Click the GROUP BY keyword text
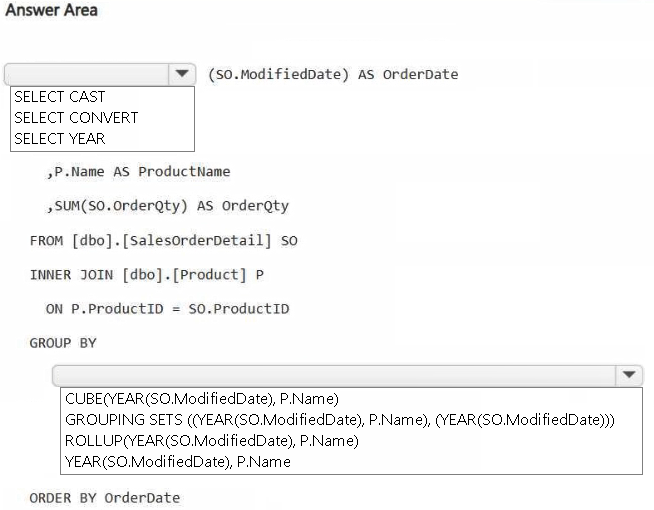 pyautogui.click(x=63, y=343)
